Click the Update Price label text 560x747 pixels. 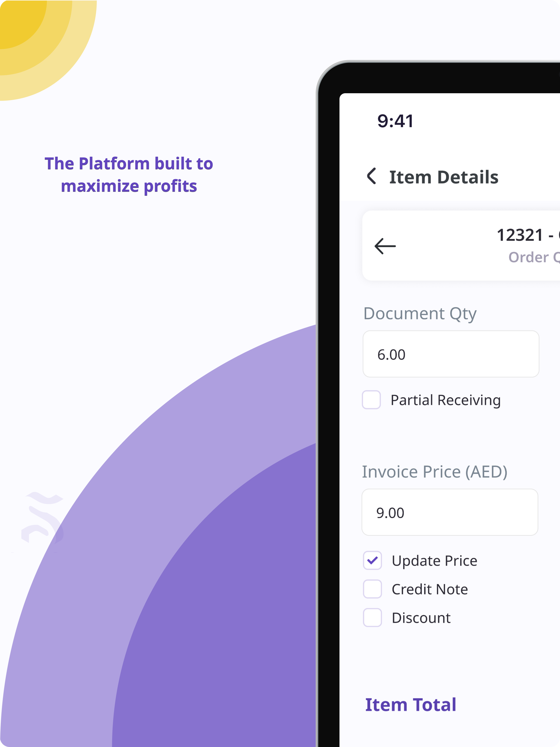(434, 561)
